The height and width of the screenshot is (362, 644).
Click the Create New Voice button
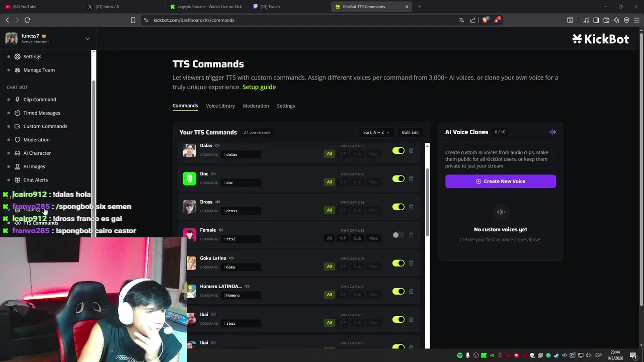[501, 181]
